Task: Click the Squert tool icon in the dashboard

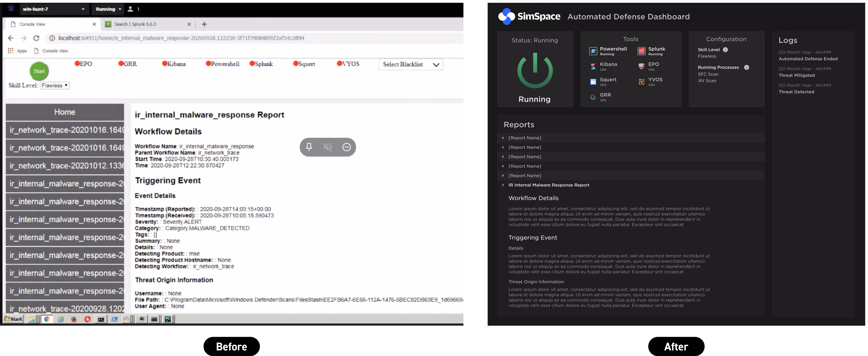Action: [593, 82]
